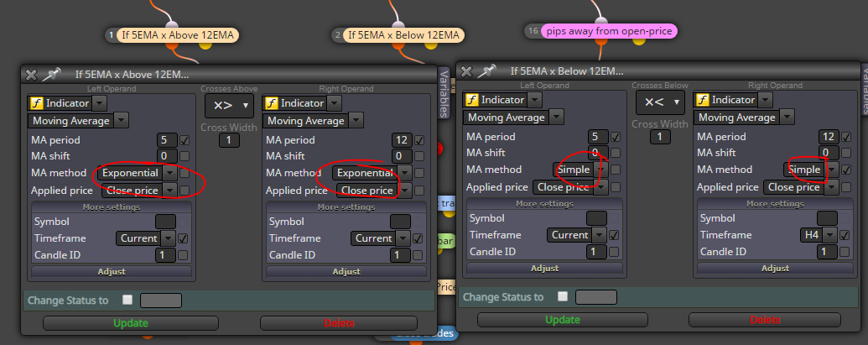Click MA shift field in Above panel Right Operand
Screen dimensions: 868x345
402,156
